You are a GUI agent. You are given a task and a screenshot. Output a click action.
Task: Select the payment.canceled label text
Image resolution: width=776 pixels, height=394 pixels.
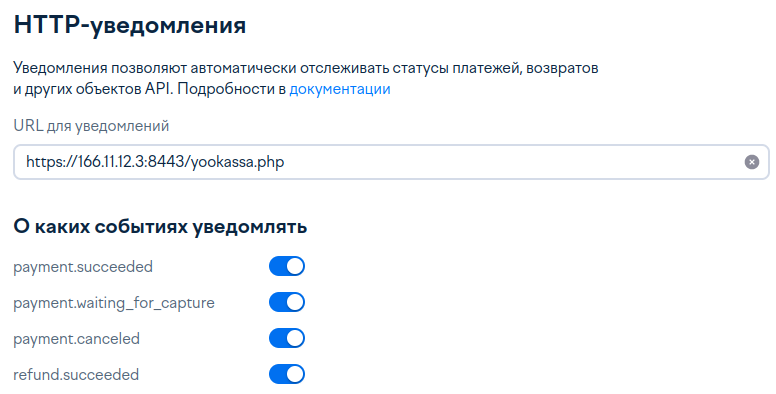click(76, 339)
